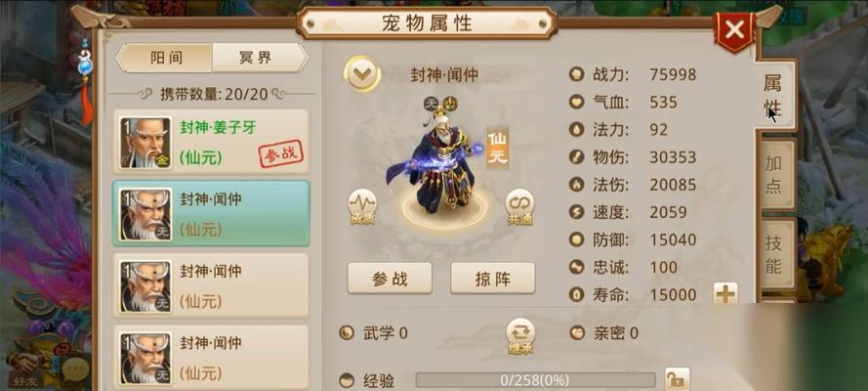868x391 pixels.
Task: Click the plus icon beside 寿命
Action: [x=725, y=294]
